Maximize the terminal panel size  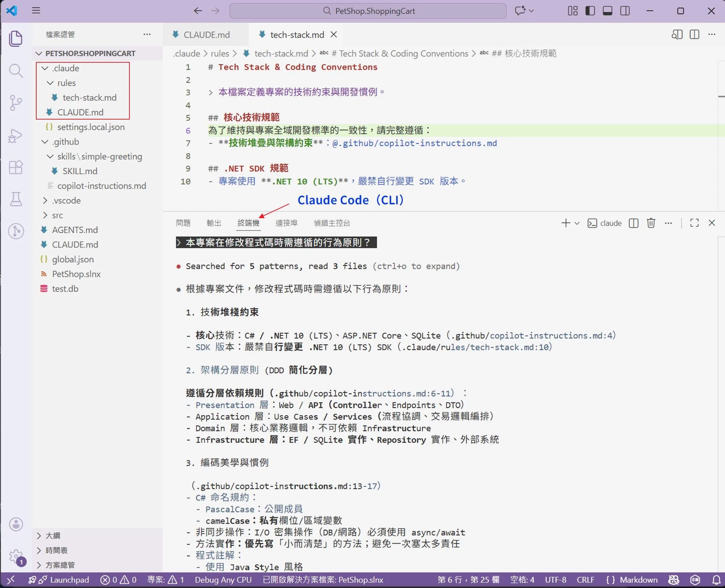point(694,223)
